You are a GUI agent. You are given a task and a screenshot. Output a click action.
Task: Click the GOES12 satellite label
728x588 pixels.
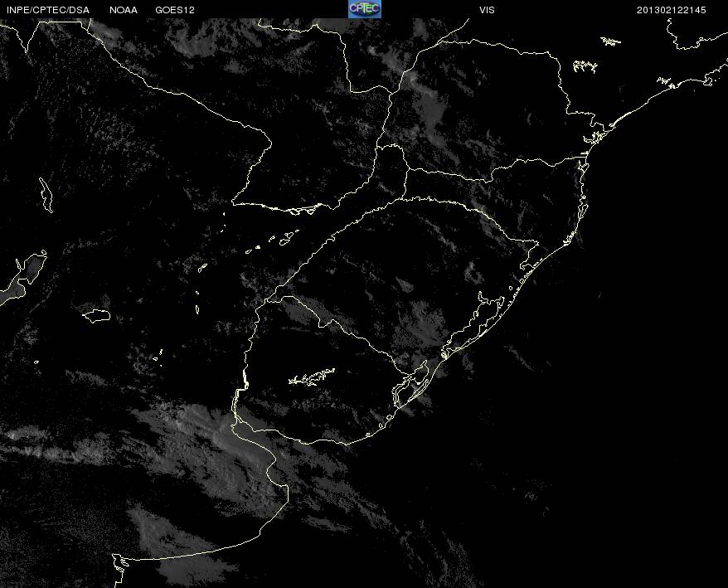pos(175,10)
